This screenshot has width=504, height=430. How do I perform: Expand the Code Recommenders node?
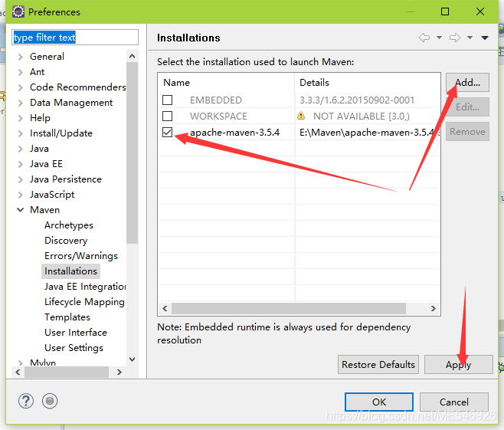click(20, 87)
